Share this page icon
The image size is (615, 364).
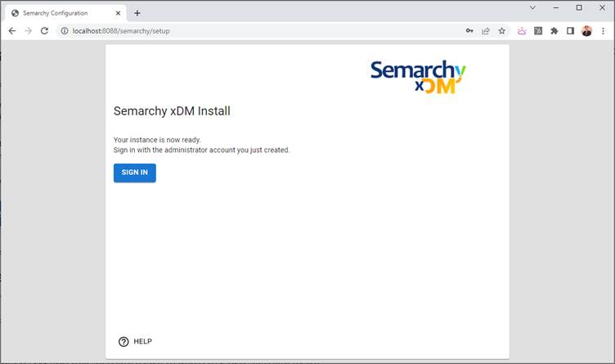486,31
